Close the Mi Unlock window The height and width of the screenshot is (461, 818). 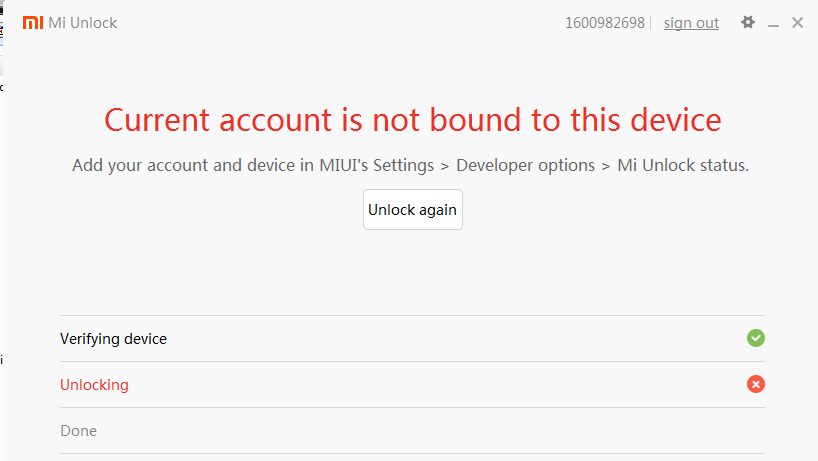point(797,22)
